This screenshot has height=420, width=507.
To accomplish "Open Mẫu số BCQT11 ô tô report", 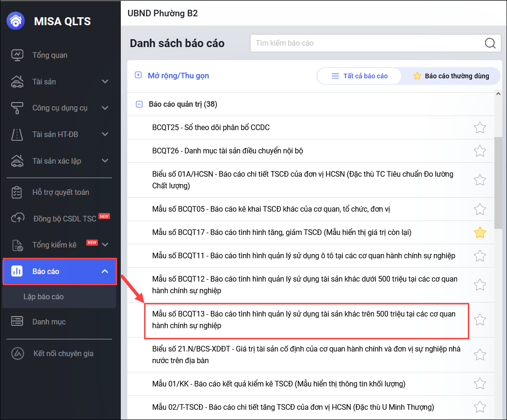I will 304,255.
